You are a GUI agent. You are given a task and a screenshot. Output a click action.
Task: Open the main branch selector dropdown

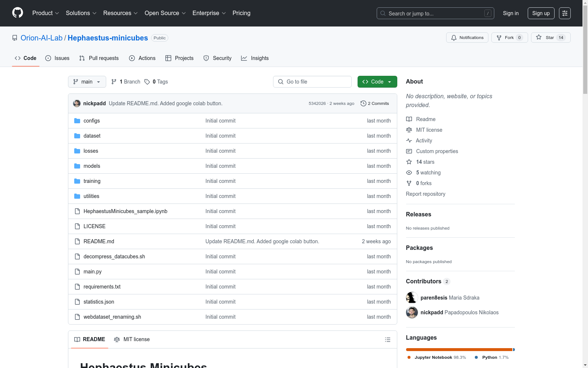87,82
